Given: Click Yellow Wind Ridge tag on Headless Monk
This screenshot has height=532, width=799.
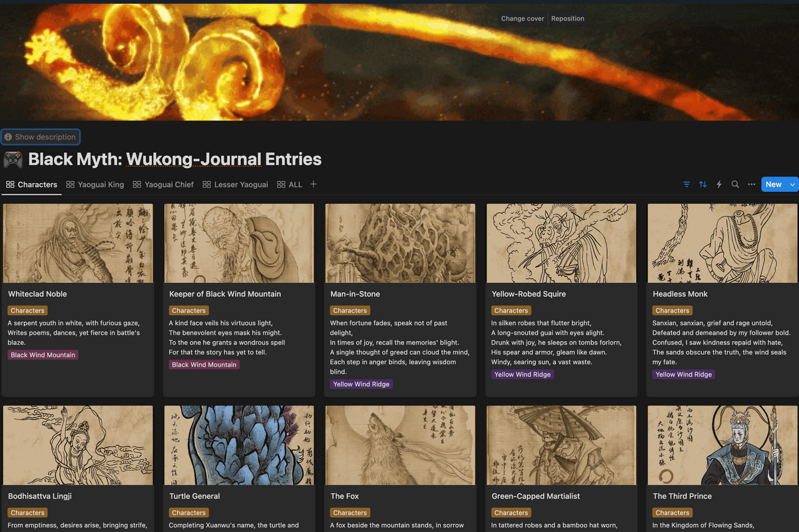Looking at the screenshot, I should (x=684, y=374).
